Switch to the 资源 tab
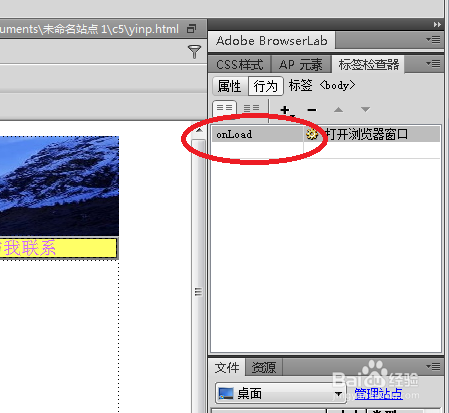The height and width of the screenshot is (413, 449). coord(264,368)
